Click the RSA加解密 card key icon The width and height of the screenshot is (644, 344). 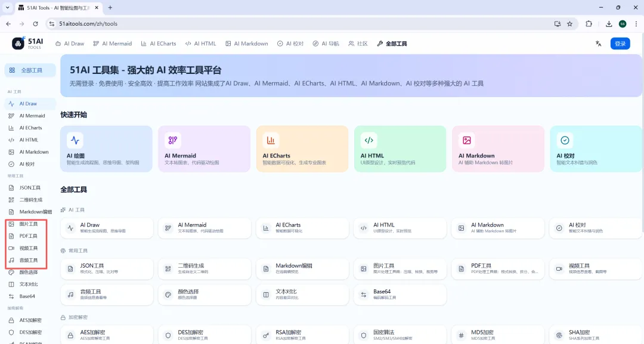pos(266,336)
